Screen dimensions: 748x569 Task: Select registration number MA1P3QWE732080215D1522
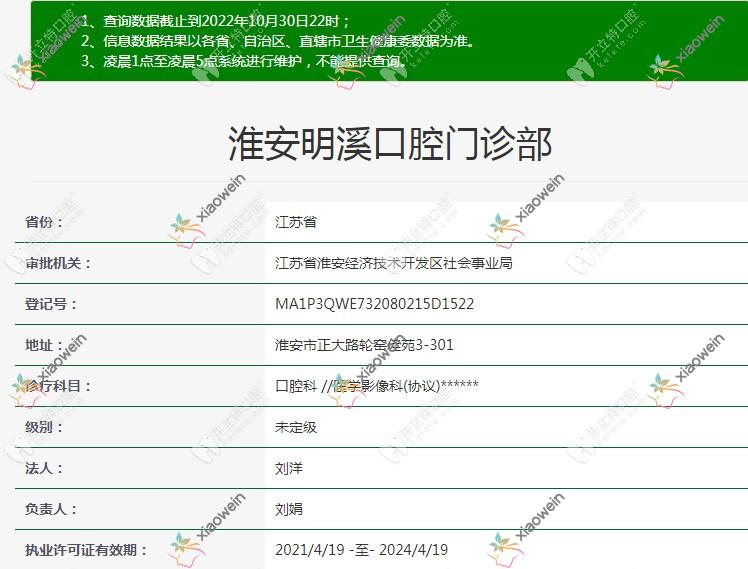click(x=374, y=304)
